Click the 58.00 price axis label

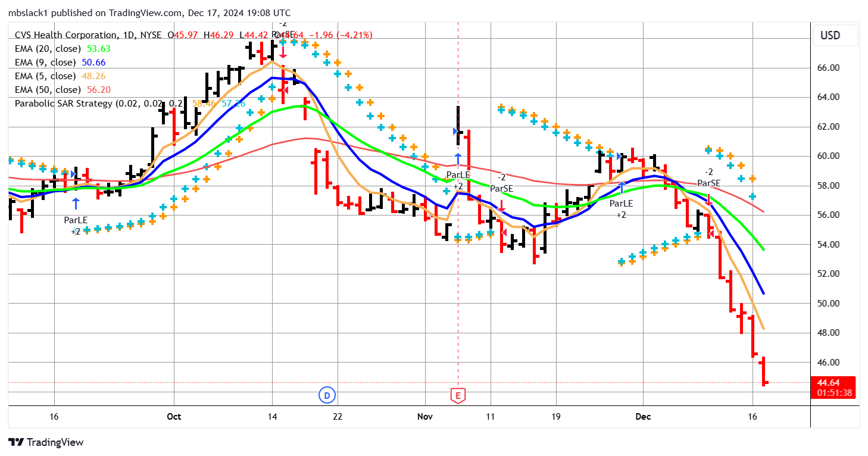828,186
